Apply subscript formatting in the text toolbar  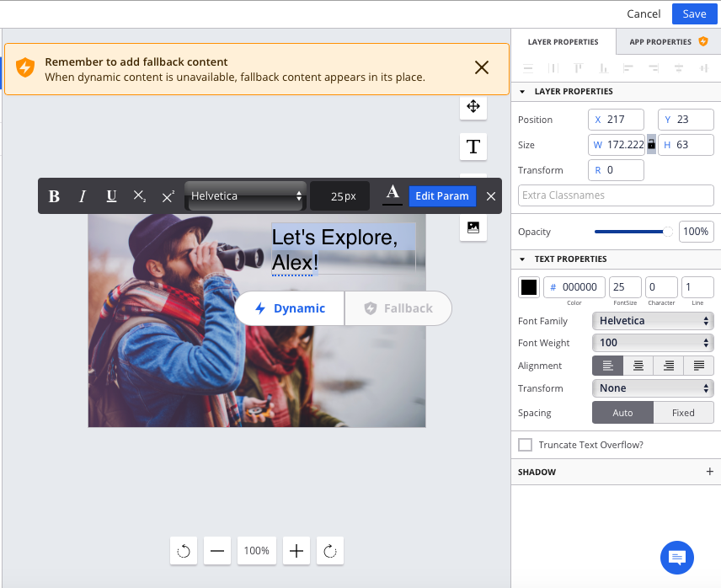[x=139, y=195]
